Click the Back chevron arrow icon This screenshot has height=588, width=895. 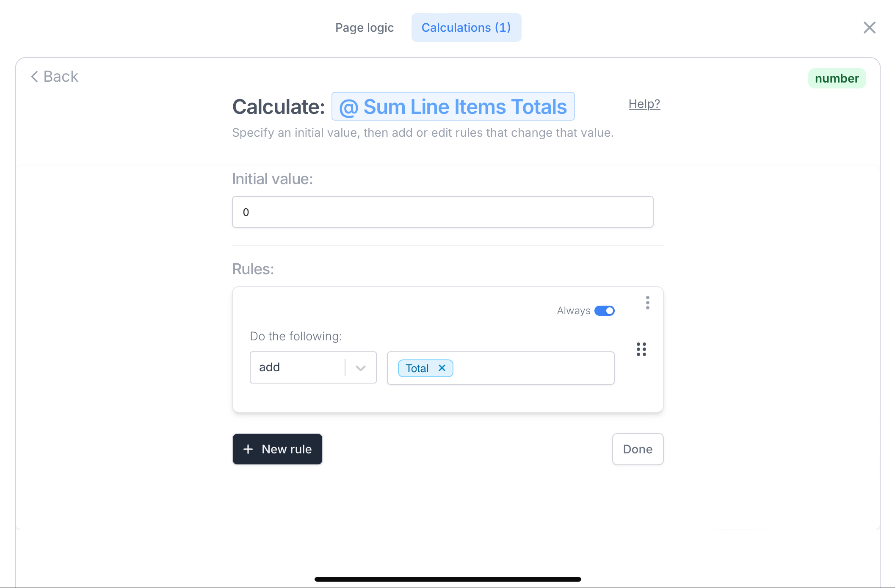click(x=35, y=77)
